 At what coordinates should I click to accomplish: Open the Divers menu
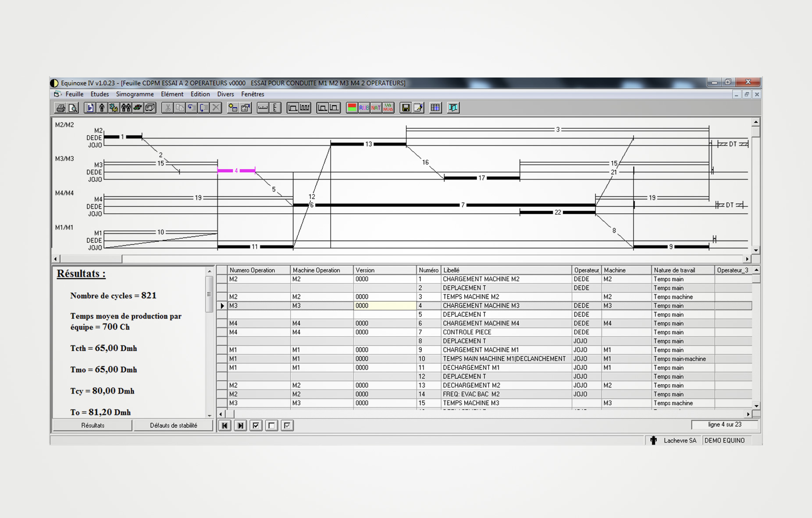click(x=225, y=94)
